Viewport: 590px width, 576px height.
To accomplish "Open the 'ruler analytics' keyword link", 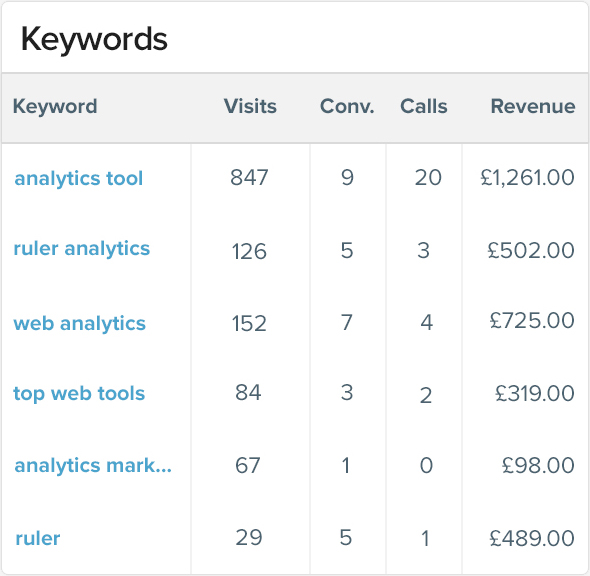I will (82, 249).
